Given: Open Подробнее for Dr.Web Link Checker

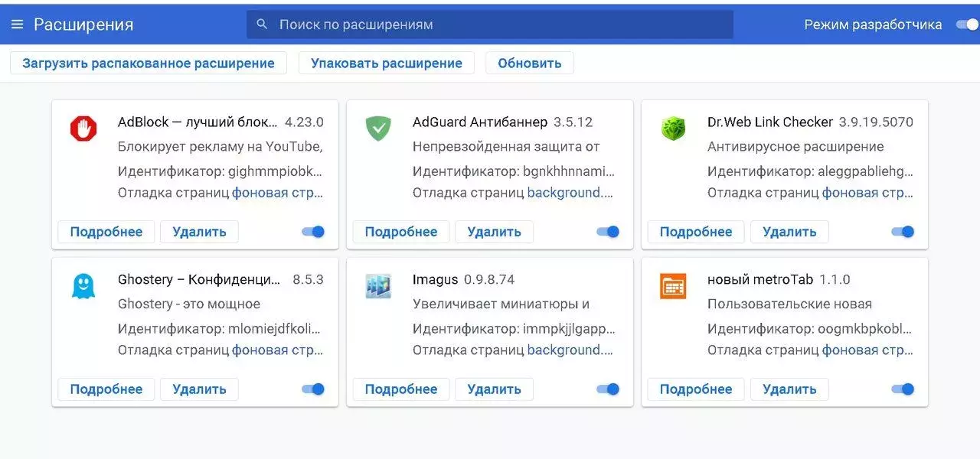Looking at the screenshot, I should click(x=696, y=232).
